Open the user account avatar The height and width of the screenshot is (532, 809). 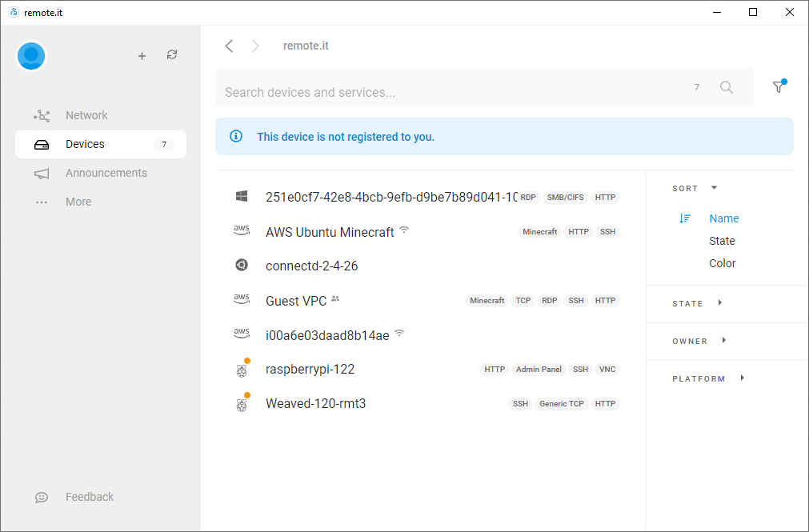(x=31, y=55)
